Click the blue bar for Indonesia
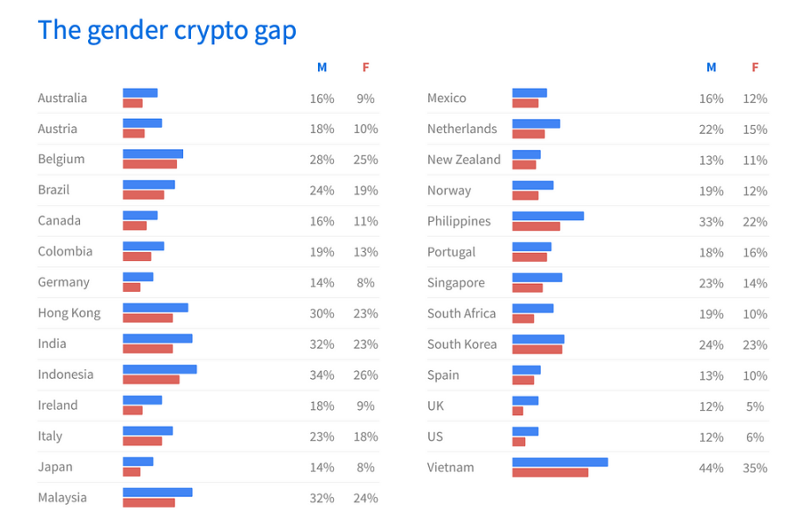Viewport: 812px width, 520px height. [x=159, y=369]
